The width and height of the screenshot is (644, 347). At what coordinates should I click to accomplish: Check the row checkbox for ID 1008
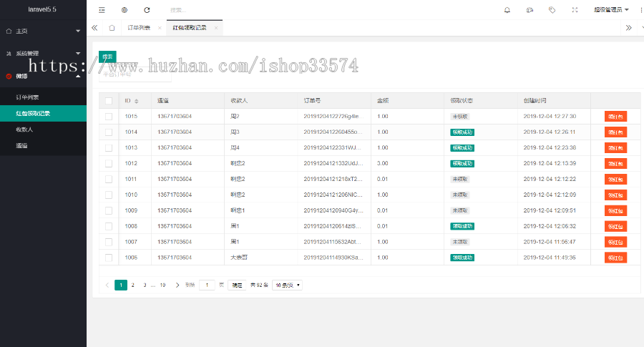click(109, 226)
